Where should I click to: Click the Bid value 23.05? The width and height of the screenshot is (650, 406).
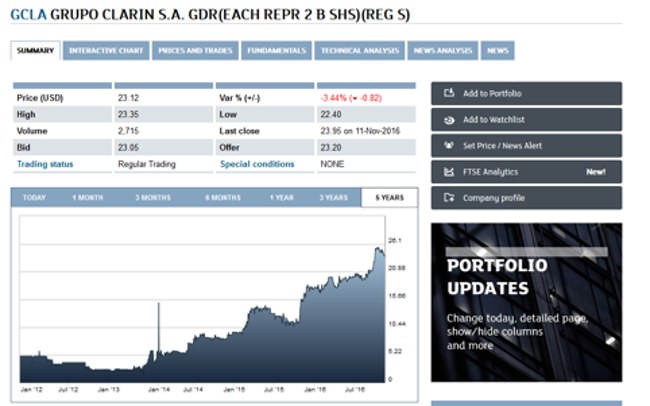[128, 148]
